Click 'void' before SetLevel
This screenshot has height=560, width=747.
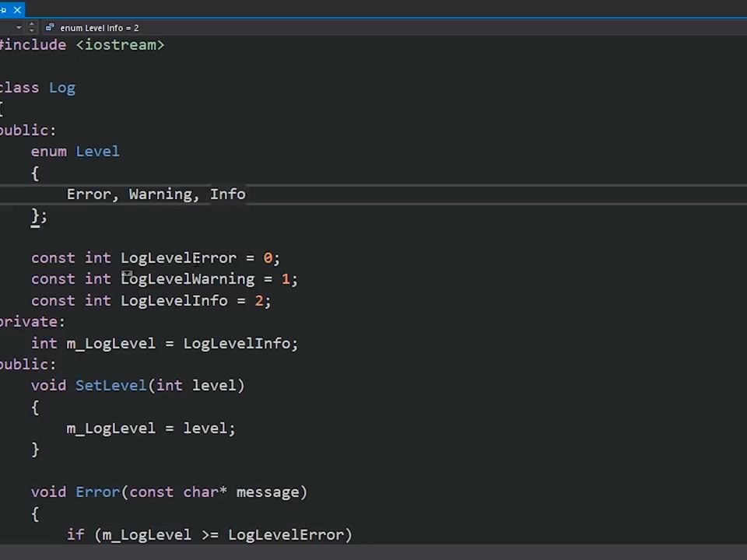click(x=49, y=385)
